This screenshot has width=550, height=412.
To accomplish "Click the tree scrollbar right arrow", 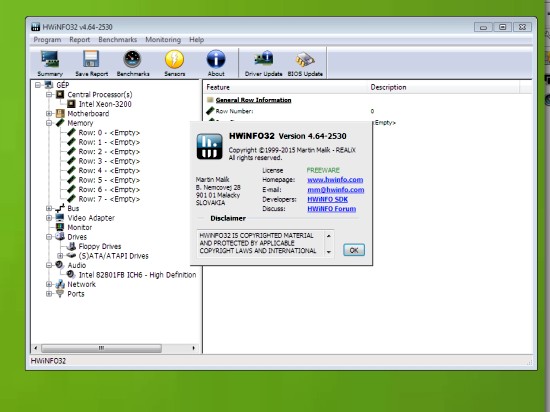I will pyautogui.click(x=194, y=348).
